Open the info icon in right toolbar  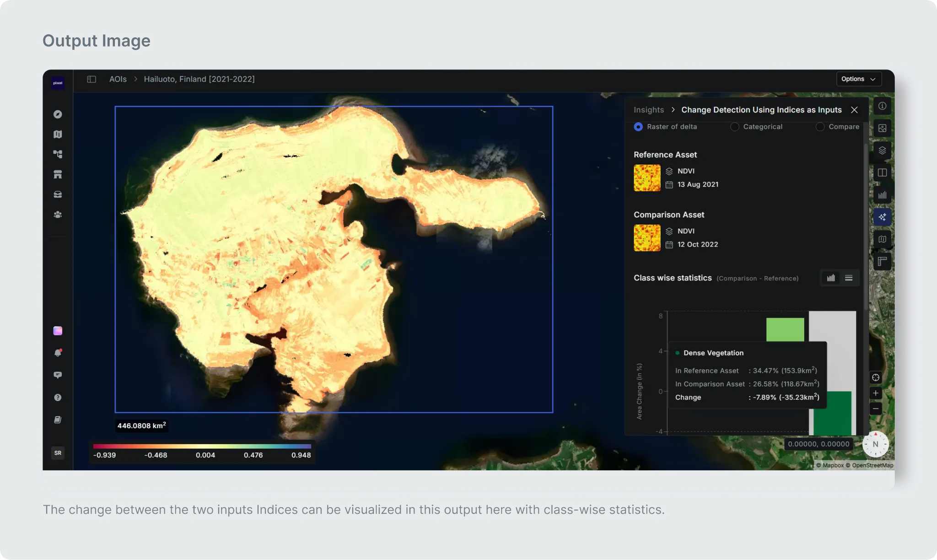coord(882,106)
